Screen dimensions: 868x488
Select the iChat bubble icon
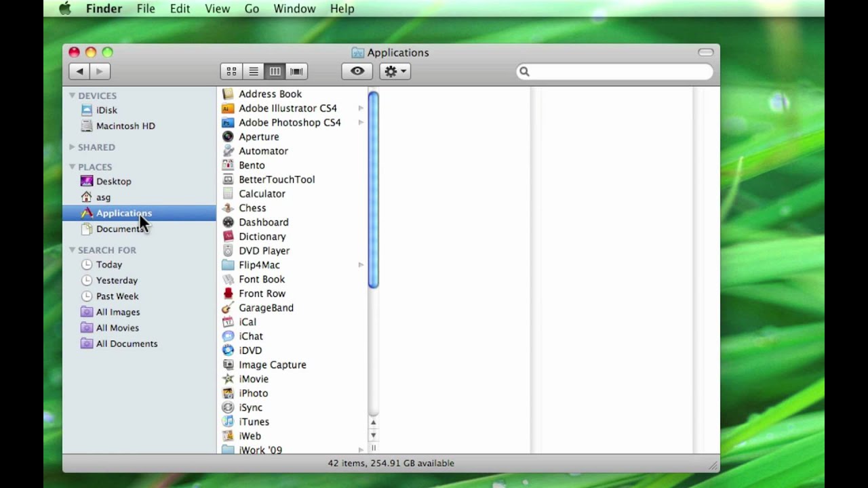(x=228, y=336)
